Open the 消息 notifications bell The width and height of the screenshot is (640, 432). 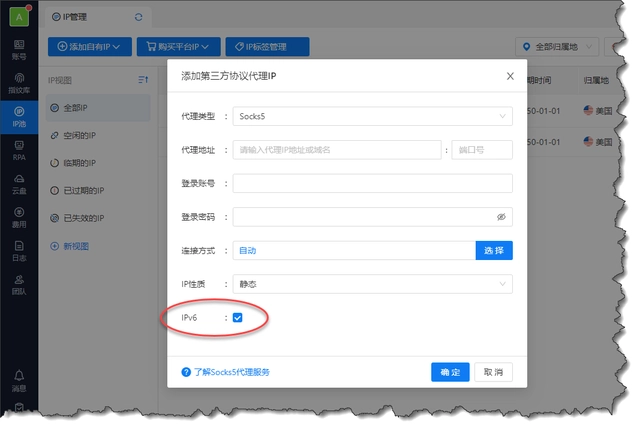19,381
